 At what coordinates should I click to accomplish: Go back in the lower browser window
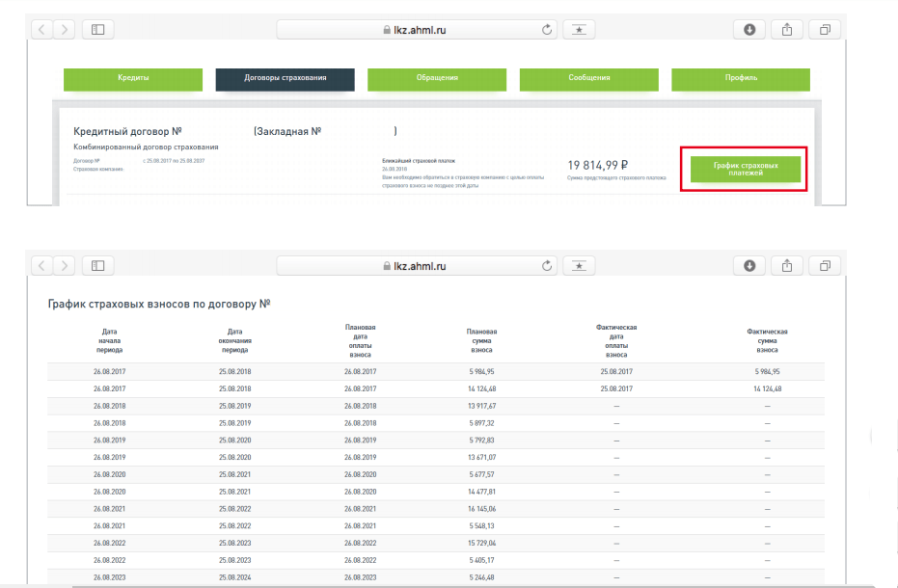click(43, 265)
